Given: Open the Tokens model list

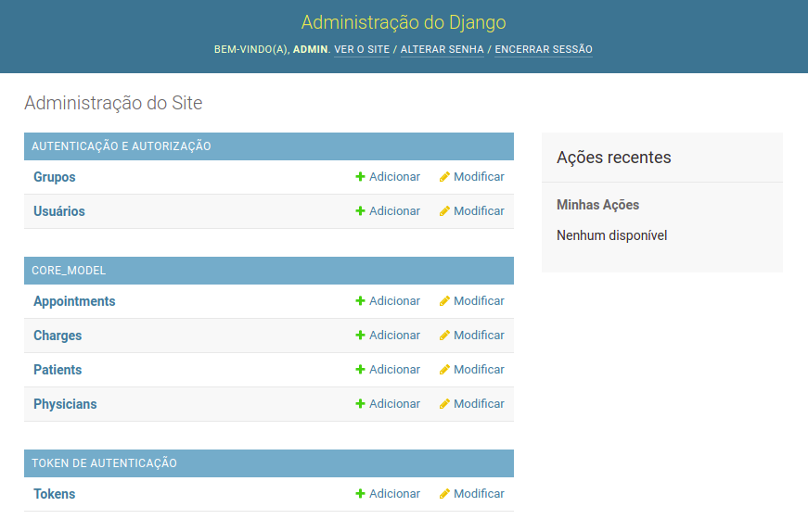Looking at the screenshot, I should point(54,494).
